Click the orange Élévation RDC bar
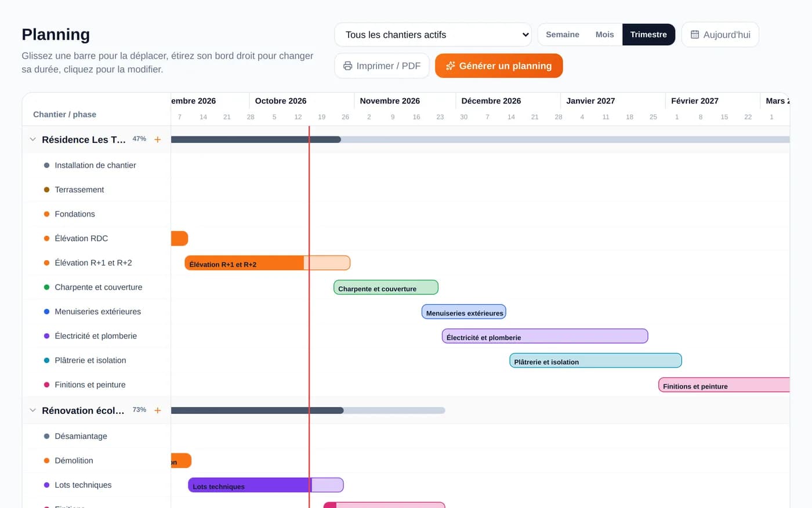 (x=179, y=239)
